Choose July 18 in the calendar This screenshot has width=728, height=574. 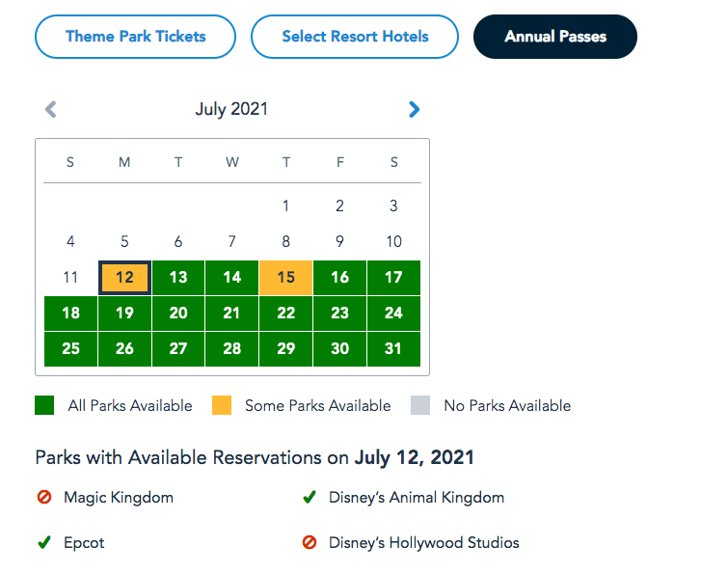point(70,314)
